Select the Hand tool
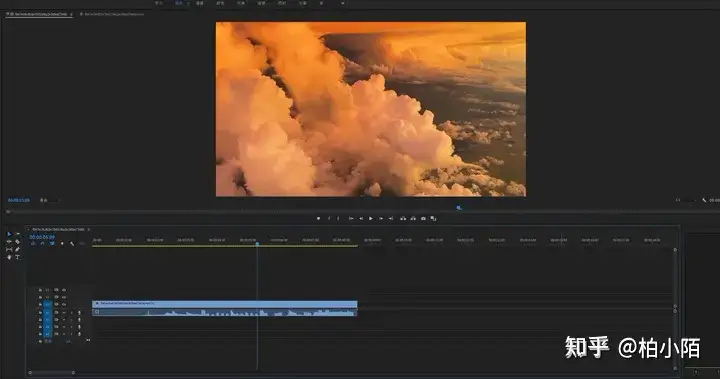This screenshot has width=720, height=379. [9, 257]
